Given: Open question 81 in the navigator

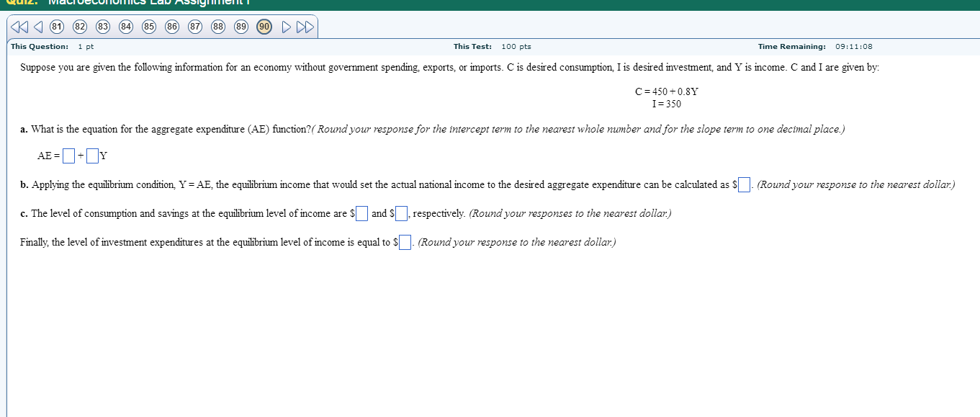Looking at the screenshot, I should (55, 26).
